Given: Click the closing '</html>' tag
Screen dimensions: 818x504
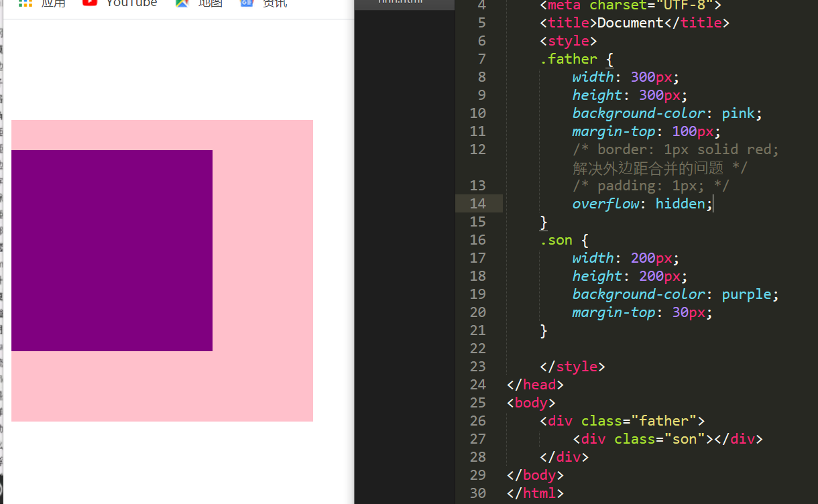Looking at the screenshot, I should pyautogui.click(x=535, y=493).
